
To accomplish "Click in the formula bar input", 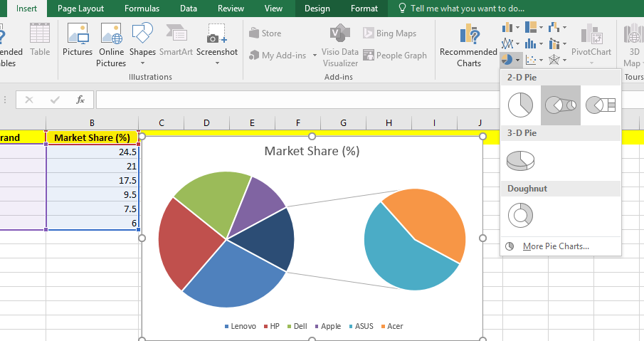I will [356, 100].
